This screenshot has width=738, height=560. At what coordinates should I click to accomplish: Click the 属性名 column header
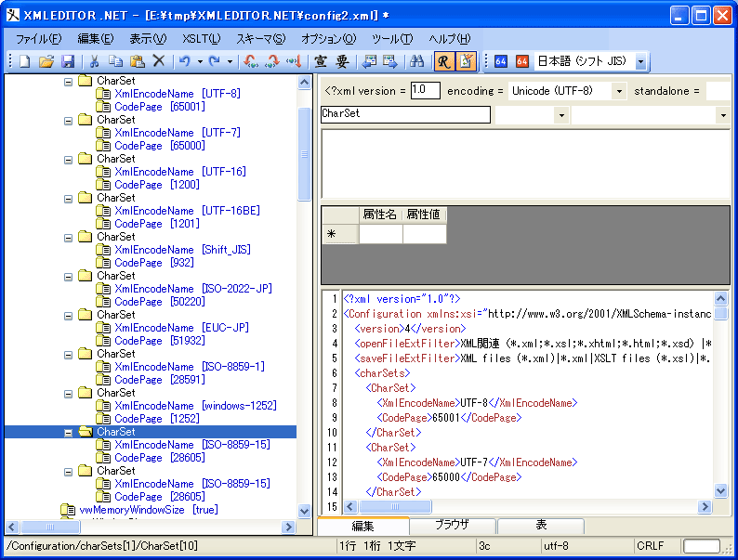380,215
